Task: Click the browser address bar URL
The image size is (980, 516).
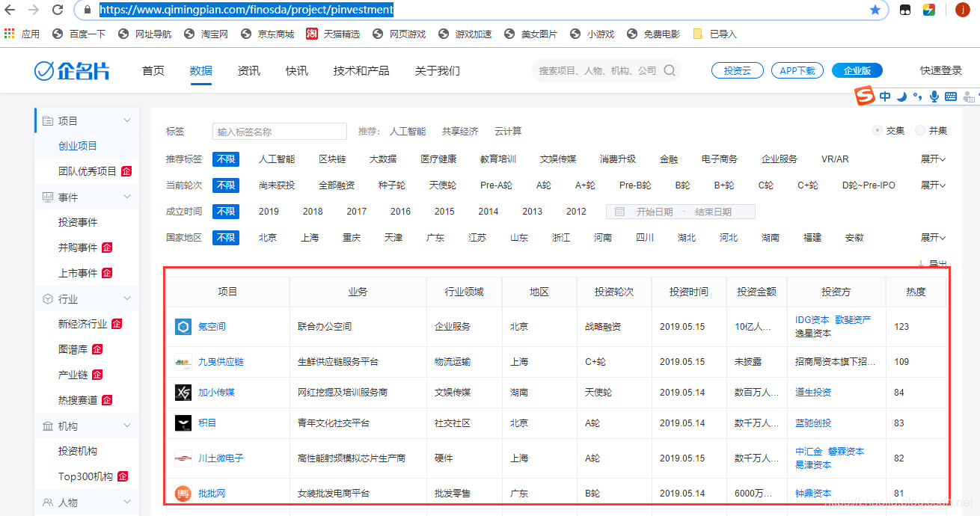Action: point(246,10)
